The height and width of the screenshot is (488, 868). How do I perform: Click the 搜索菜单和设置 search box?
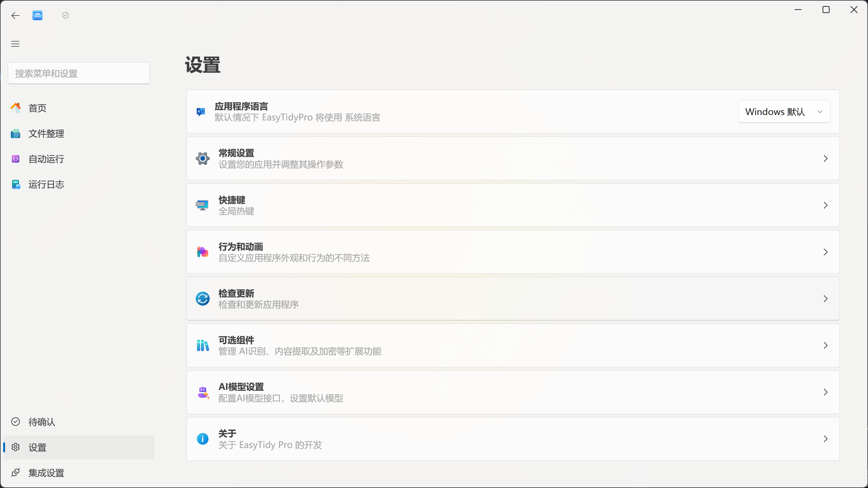[x=79, y=73]
